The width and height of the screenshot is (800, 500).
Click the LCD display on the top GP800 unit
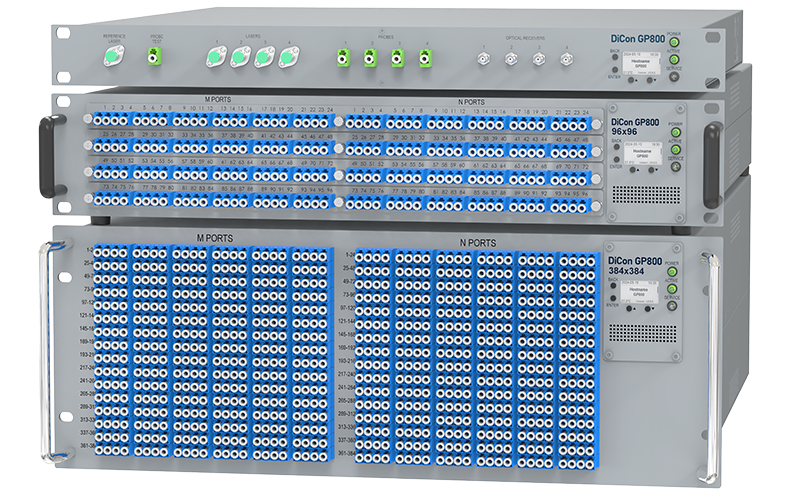point(641,63)
